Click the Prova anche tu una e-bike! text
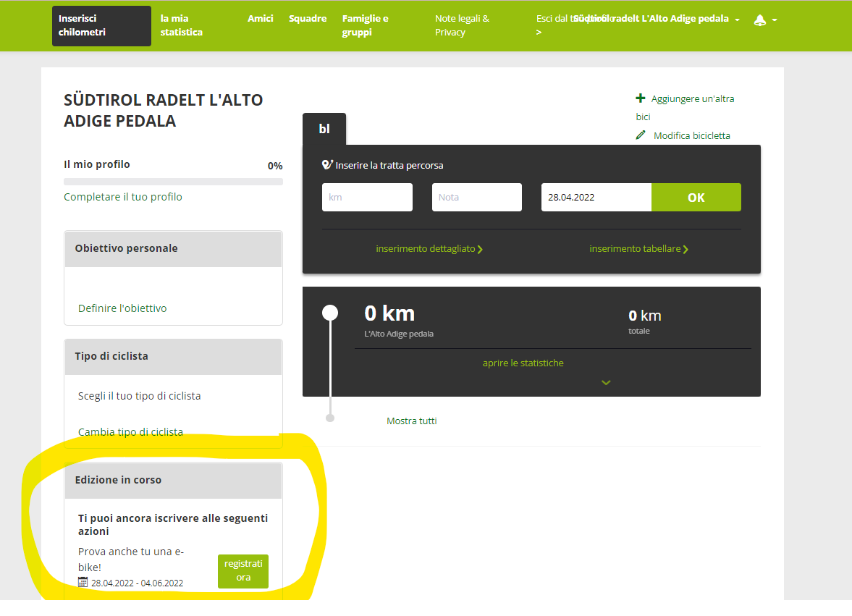 click(131, 559)
